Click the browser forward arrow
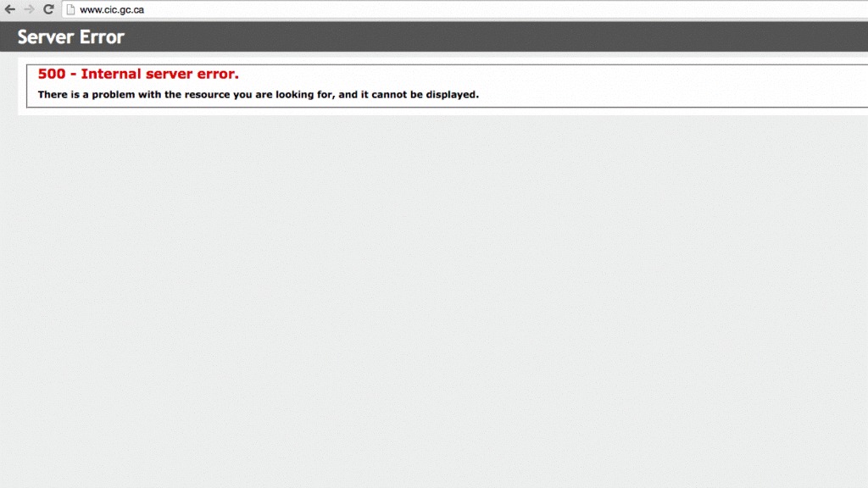The image size is (868, 488). click(30, 9)
